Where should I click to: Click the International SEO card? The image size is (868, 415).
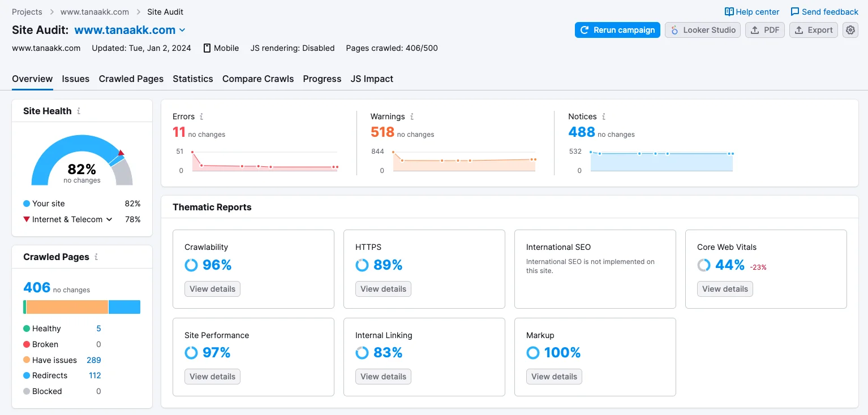click(595, 269)
